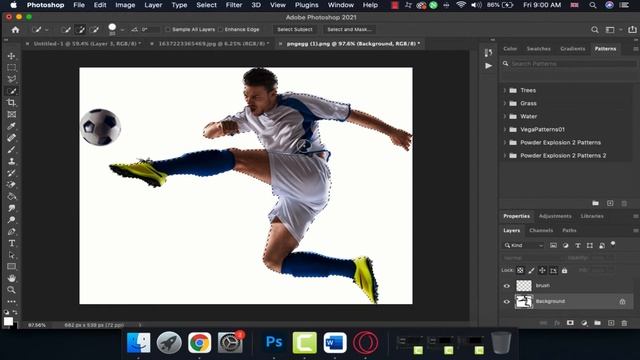Viewport: 640px width, 360px height.
Task: Select the Frame tool
Action: tap(11, 114)
